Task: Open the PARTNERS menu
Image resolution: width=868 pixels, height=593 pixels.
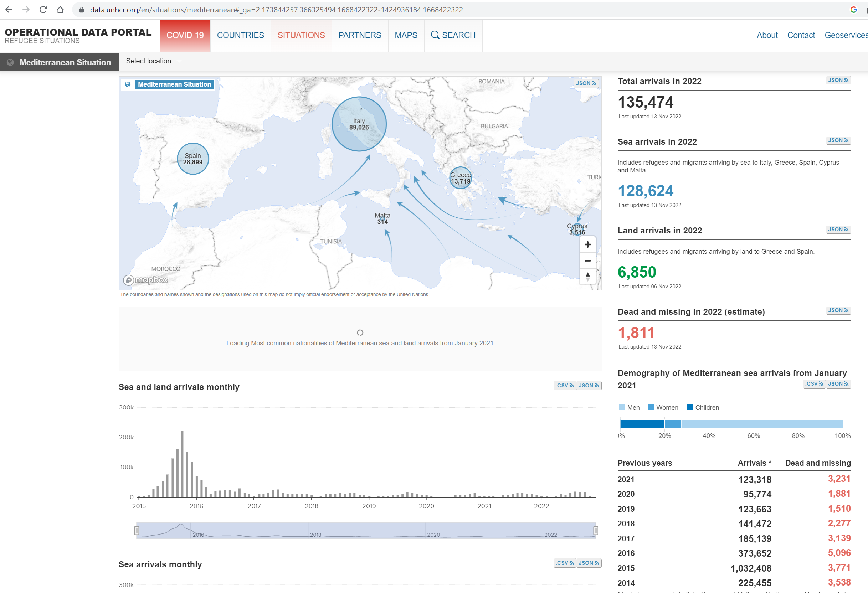Action: 360,36
